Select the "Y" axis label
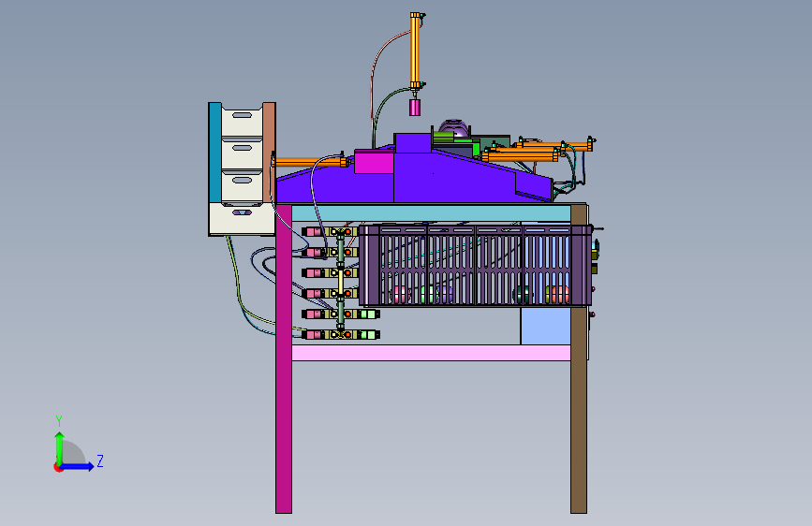Screen dimensions: 812x526 click(x=59, y=420)
